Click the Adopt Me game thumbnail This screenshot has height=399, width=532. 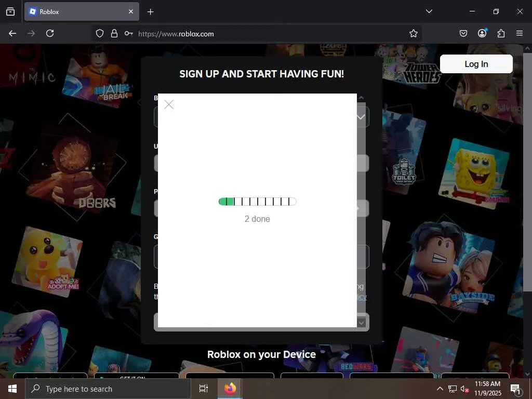coord(47,261)
